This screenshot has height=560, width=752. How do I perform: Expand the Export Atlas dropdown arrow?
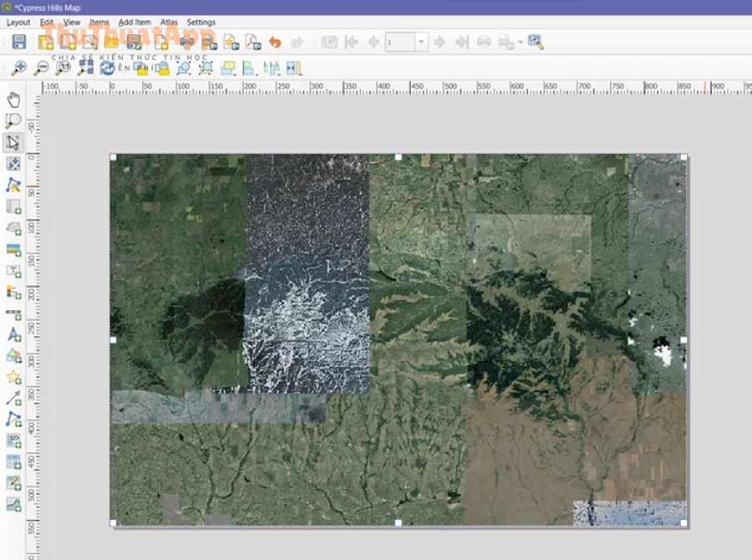(521, 42)
